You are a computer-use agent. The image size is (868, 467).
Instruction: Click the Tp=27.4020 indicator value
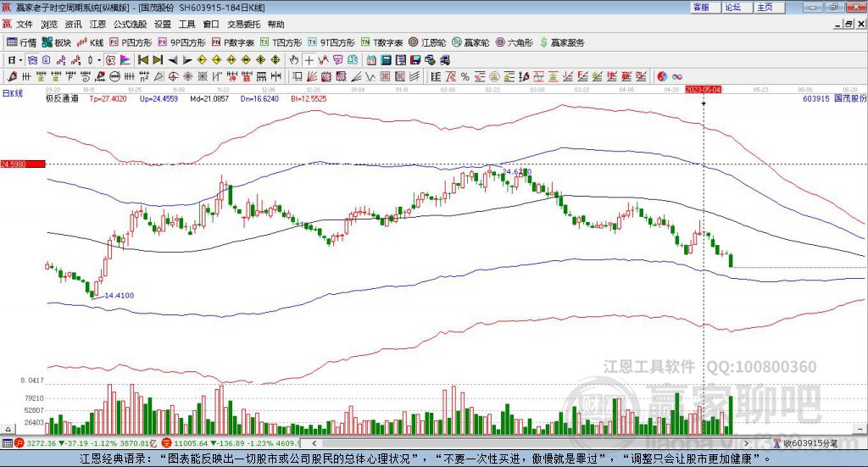(108, 98)
